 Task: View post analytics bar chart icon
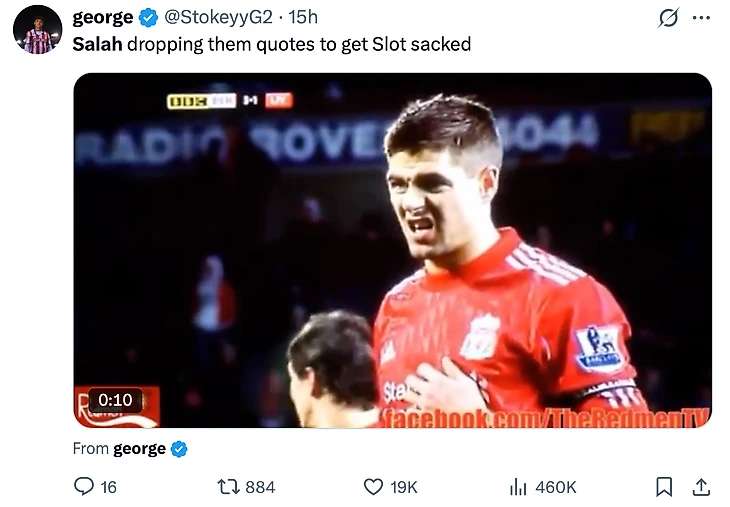click(518, 486)
